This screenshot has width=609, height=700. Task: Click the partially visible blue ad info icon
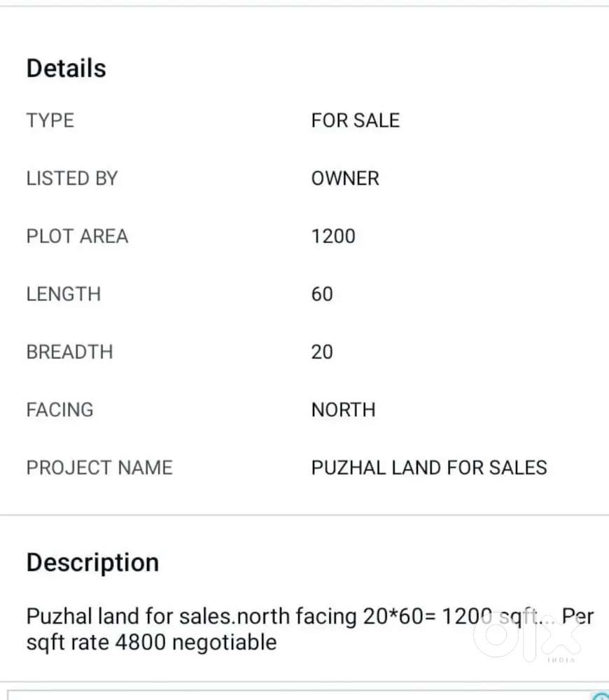pyautogui.click(x=601, y=696)
